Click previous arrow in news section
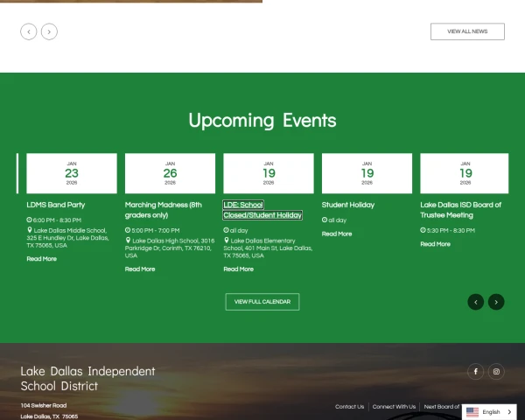 pos(29,31)
